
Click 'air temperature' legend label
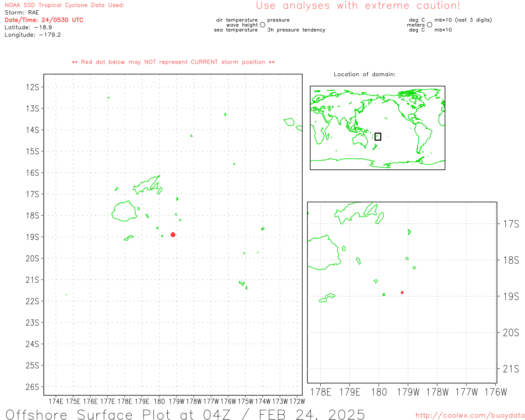(x=237, y=20)
